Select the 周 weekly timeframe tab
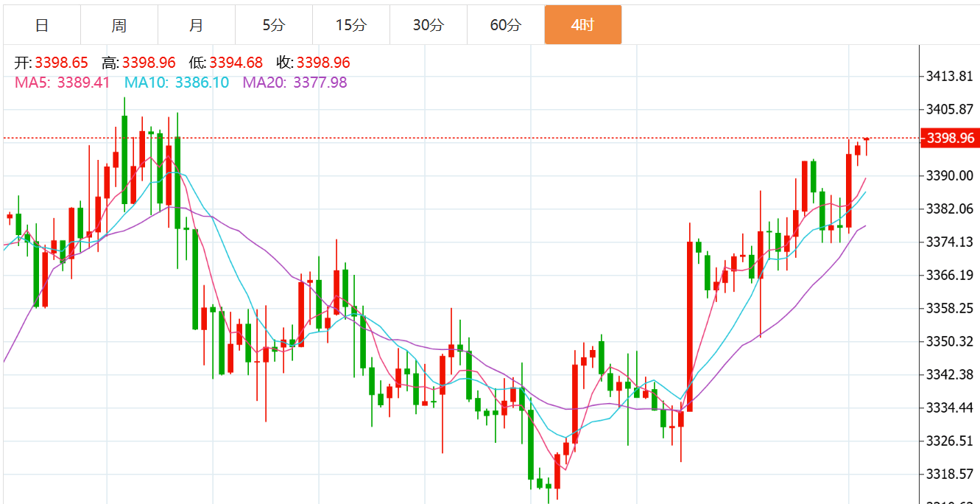 119,25
